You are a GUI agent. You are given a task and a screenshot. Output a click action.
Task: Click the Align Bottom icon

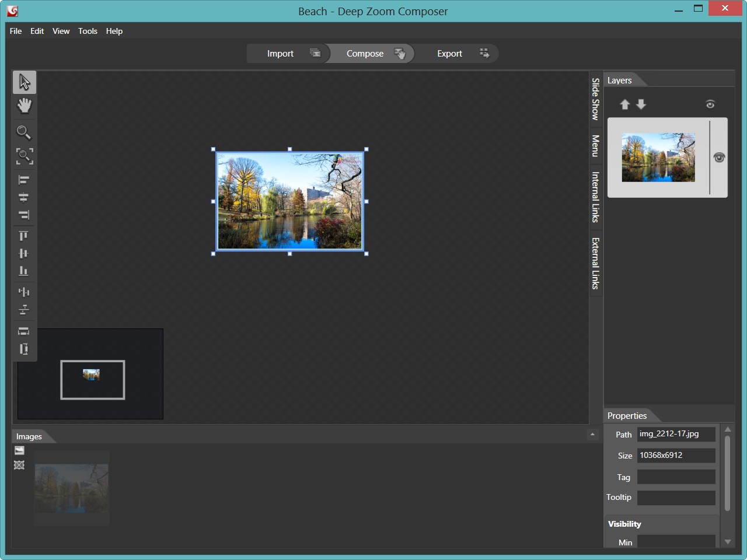(x=24, y=271)
